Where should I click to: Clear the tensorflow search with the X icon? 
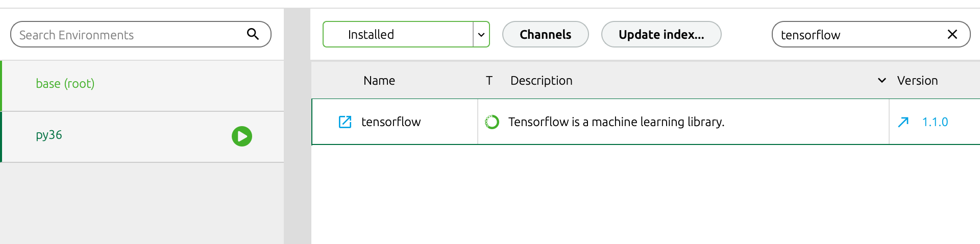[952, 34]
